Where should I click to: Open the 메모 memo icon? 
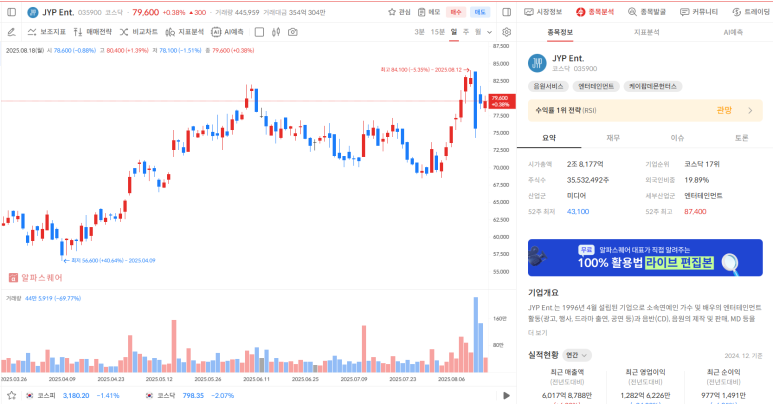tap(422, 12)
